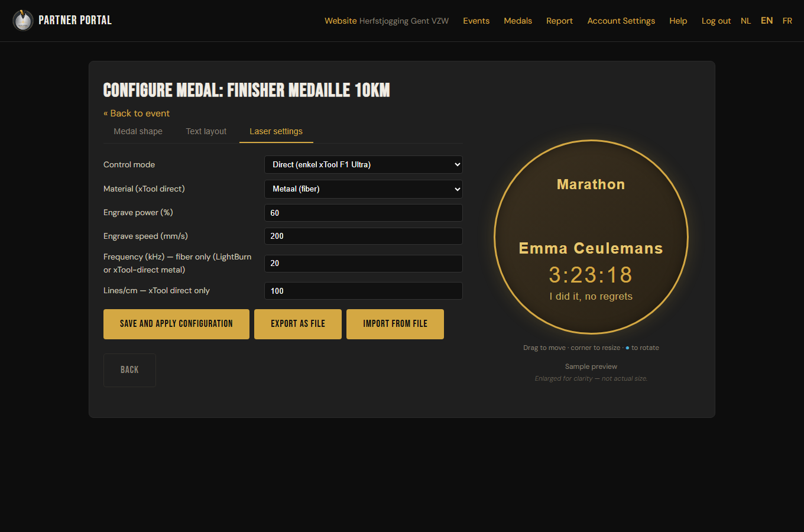804x532 pixels.
Task: Open the Text layout tab
Action: pyautogui.click(x=206, y=131)
